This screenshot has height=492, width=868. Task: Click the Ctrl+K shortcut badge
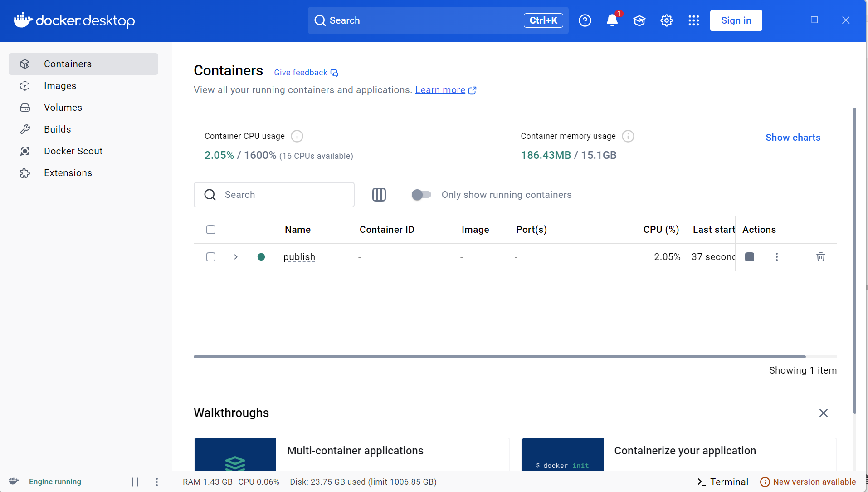tap(543, 20)
